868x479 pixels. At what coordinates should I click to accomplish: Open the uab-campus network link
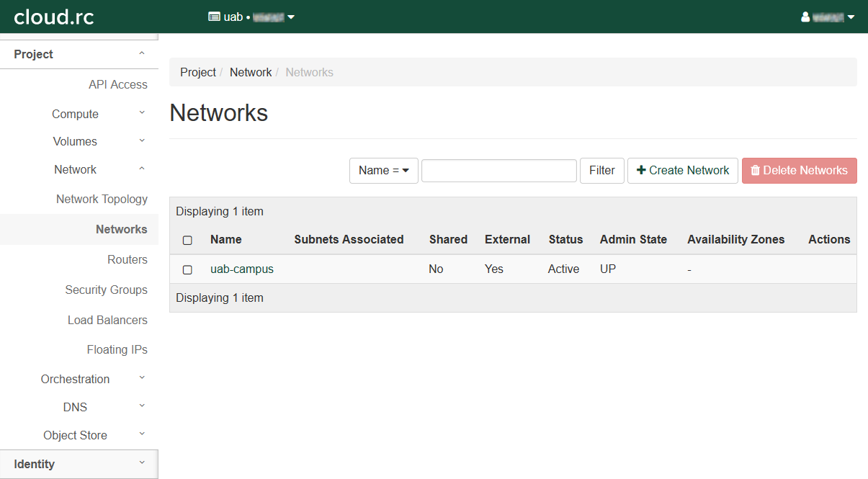(x=241, y=269)
